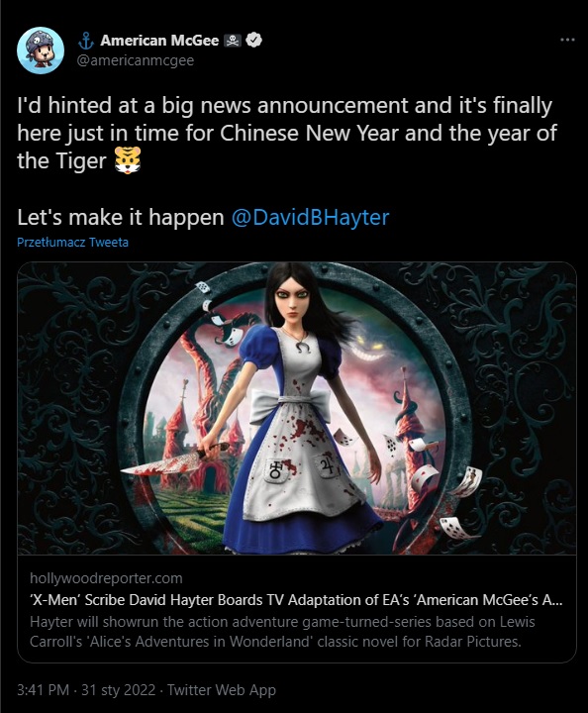Click the tiger face emoji in the tweet
The image size is (588, 713).
(x=128, y=160)
